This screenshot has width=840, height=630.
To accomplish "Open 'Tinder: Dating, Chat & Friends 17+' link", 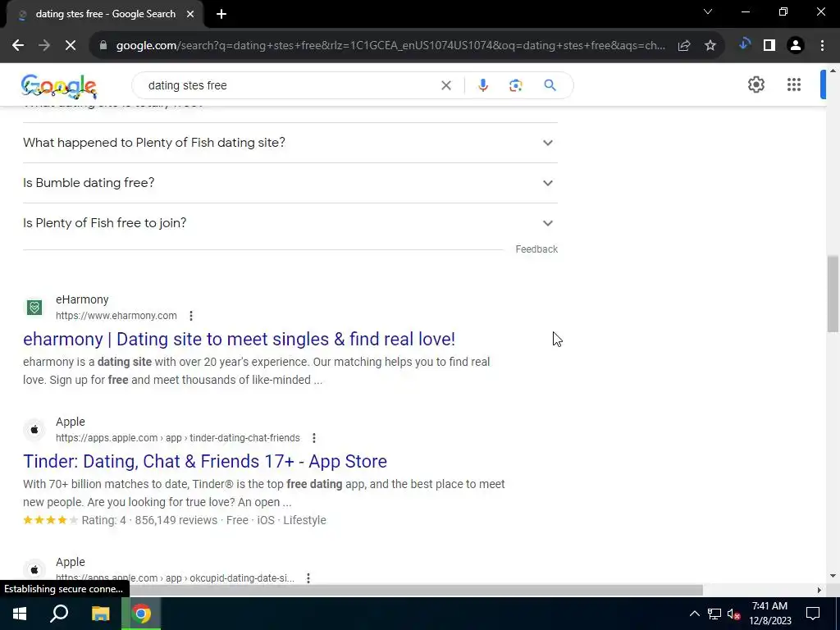I will (204, 461).
